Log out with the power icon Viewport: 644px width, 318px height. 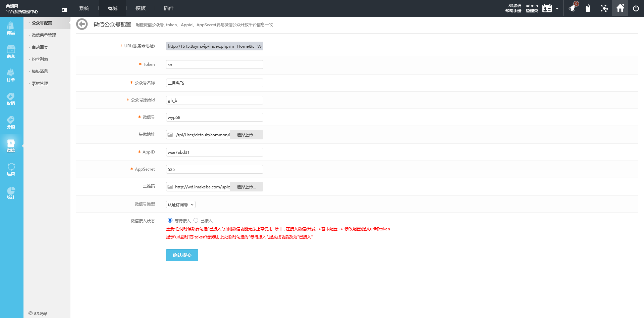[x=636, y=8]
